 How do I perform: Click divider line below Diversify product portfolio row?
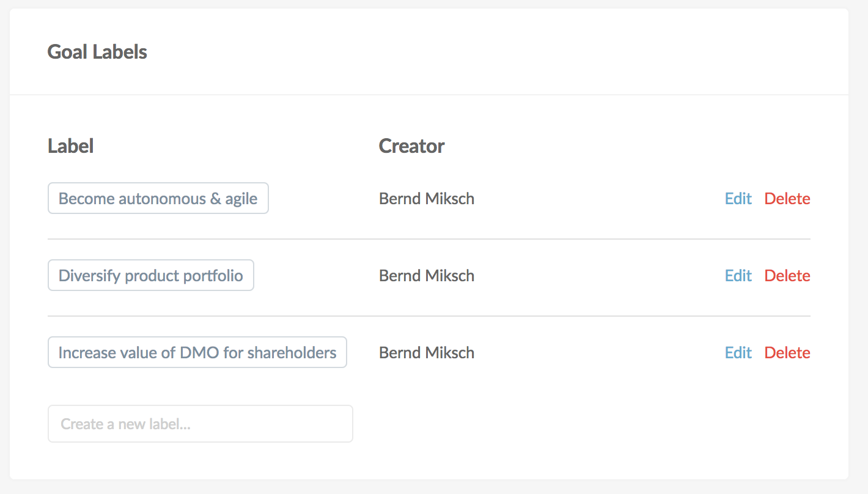coord(429,316)
